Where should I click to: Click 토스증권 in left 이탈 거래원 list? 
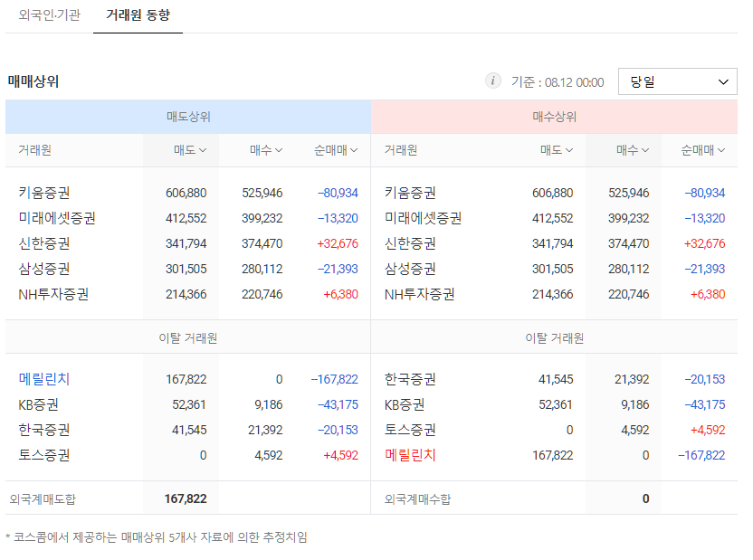coord(44,455)
